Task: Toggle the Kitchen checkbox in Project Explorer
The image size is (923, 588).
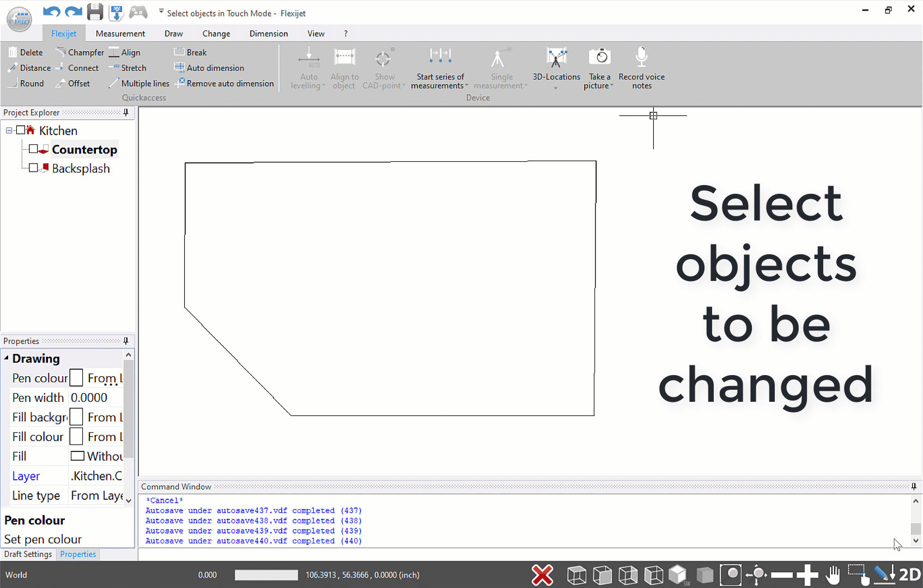Action: 20,130
